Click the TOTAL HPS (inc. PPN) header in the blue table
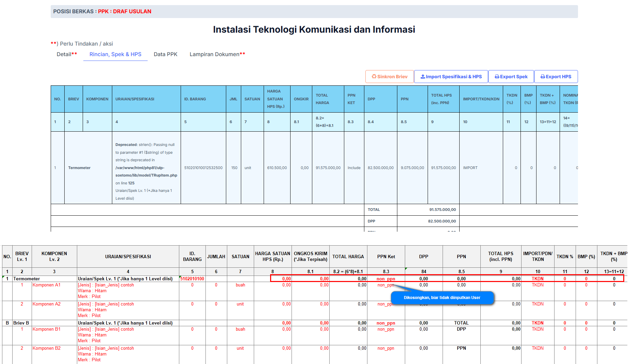The width and height of the screenshot is (628, 364). [x=441, y=99]
